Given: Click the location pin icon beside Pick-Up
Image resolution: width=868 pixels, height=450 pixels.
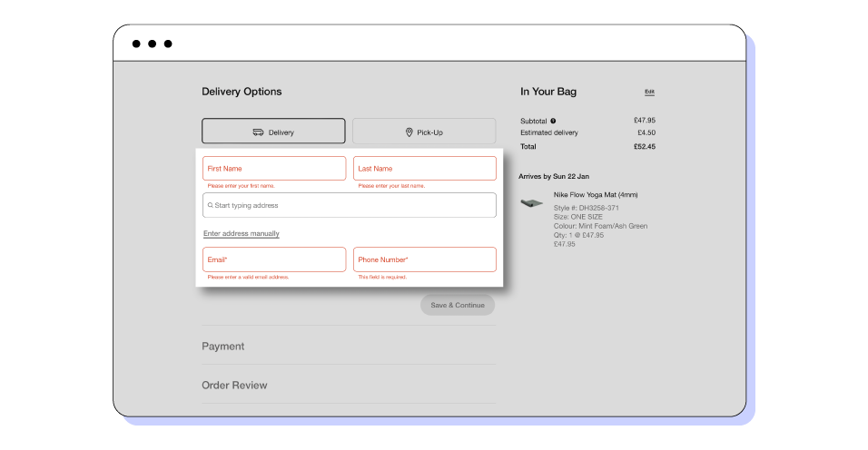Looking at the screenshot, I should pyautogui.click(x=409, y=132).
